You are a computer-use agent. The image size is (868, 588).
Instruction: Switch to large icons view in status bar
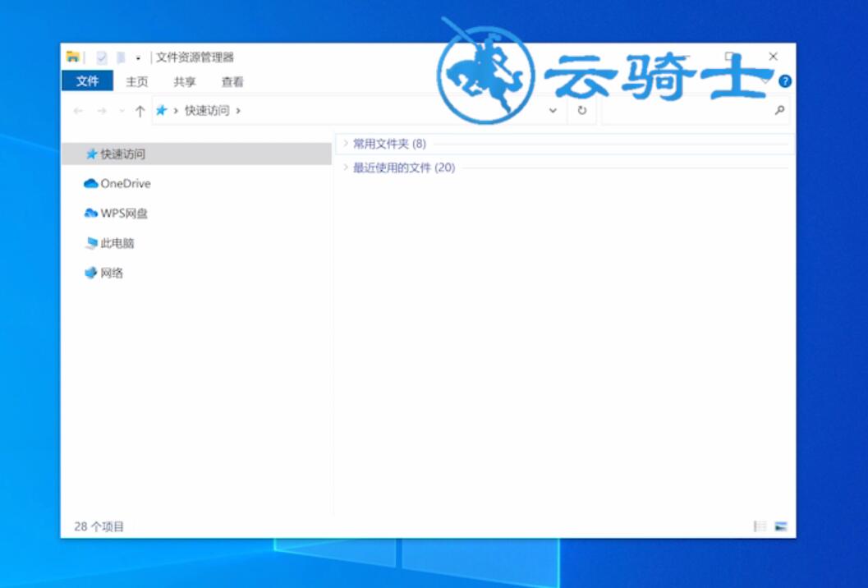(780, 526)
